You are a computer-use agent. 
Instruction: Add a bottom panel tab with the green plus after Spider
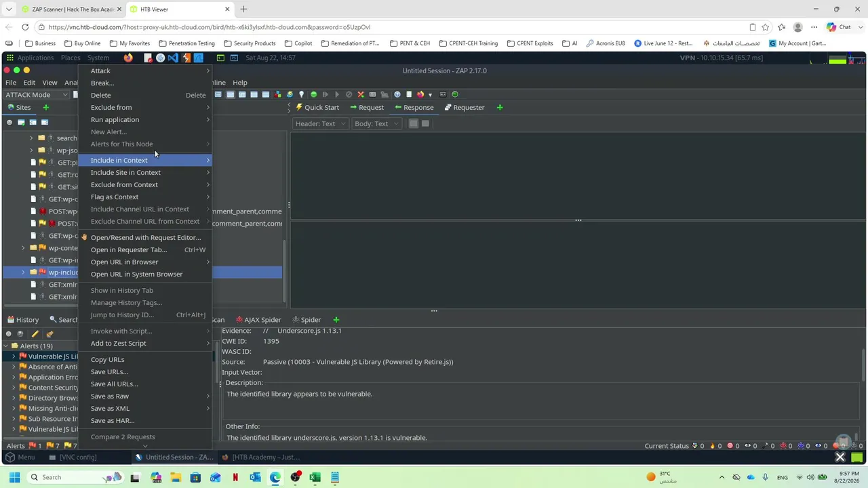(x=336, y=319)
